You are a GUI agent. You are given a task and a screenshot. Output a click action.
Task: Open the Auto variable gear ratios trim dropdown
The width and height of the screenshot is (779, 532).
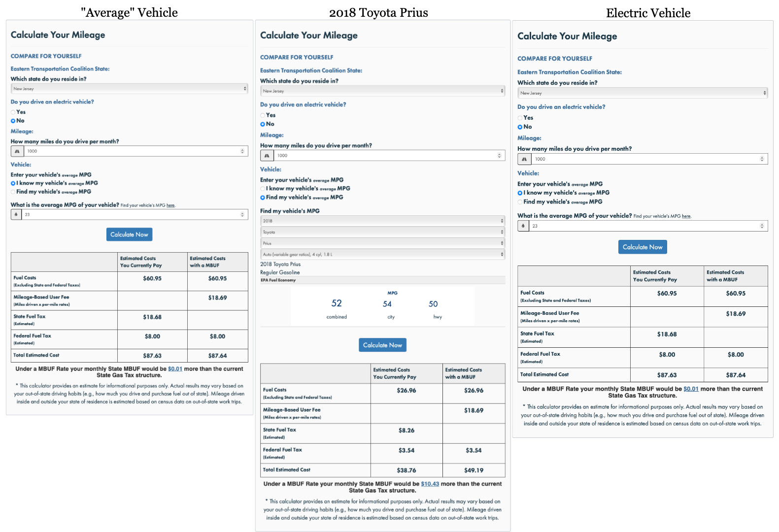tap(382, 255)
